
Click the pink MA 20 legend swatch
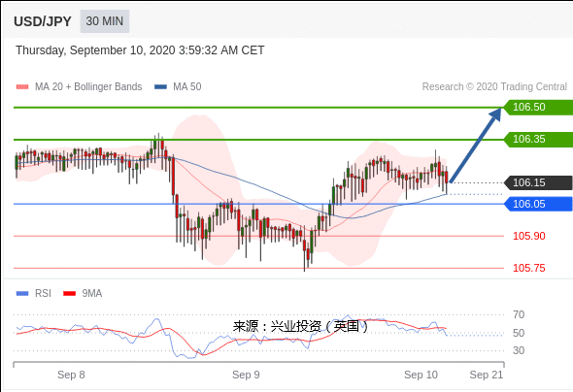pyautogui.click(x=22, y=87)
